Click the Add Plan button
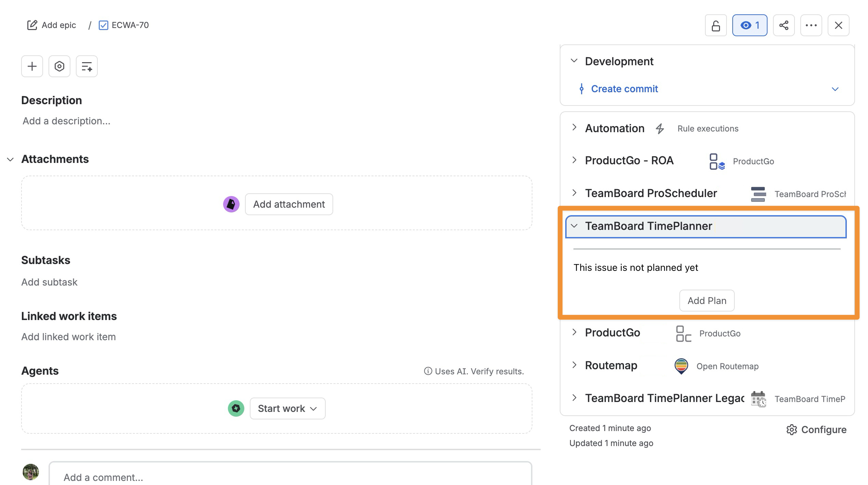The height and width of the screenshot is (485, 868). click(707, 301)
